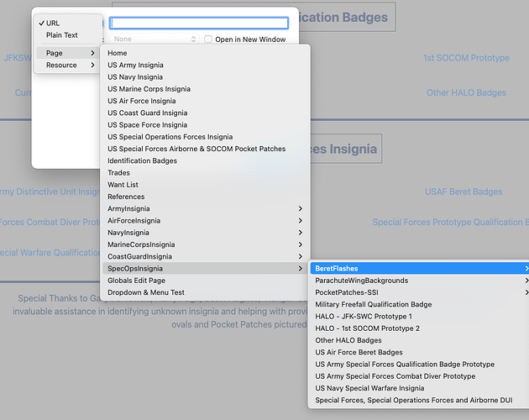Choose US Space Force Insignia page
The width and height of the screenshot is (529, 420).
(148, 125)
